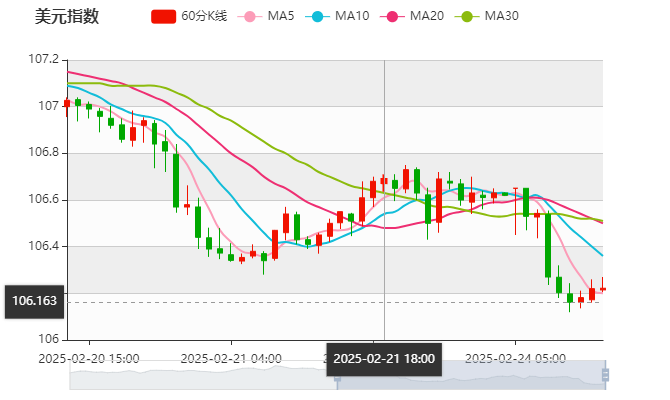Click the 106.163 price tooltip label

35,302
